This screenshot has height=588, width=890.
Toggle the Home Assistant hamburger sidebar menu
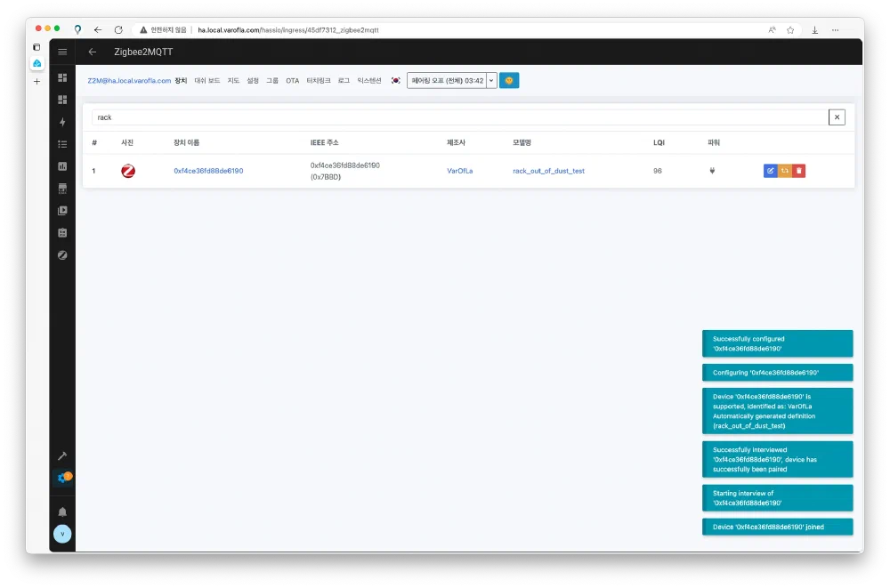point(62,52)
